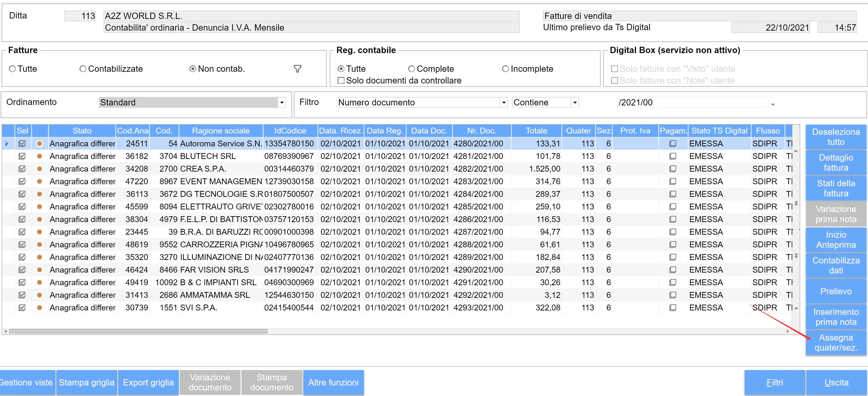Click the row indicator arrow for Autoroma Service

coord(7,144)
